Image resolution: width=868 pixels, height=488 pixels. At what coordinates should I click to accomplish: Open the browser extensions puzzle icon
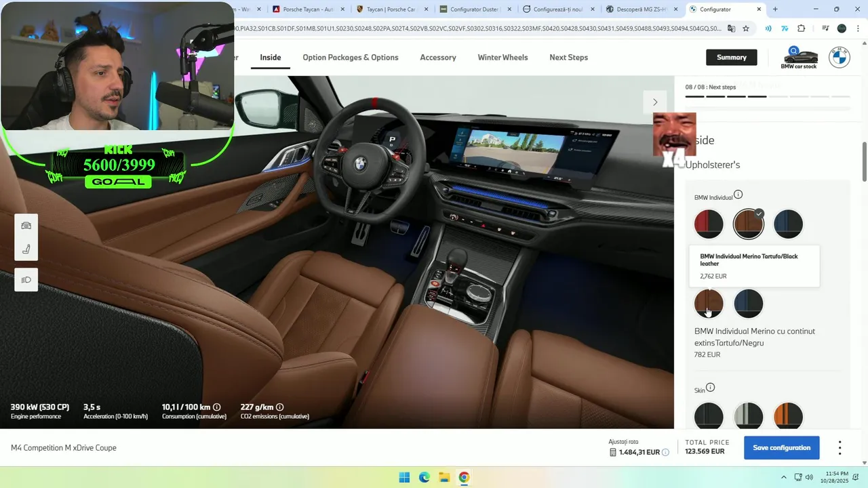pyautogui.click(x=802, y=28)
